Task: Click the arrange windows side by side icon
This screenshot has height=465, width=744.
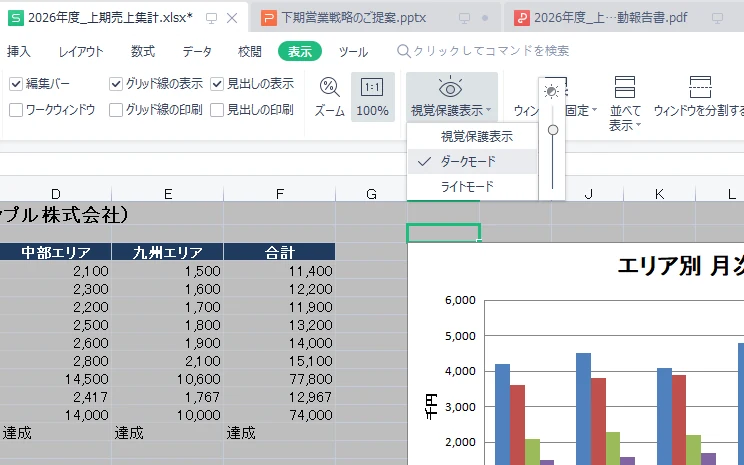Action: (x=624, y=87)
